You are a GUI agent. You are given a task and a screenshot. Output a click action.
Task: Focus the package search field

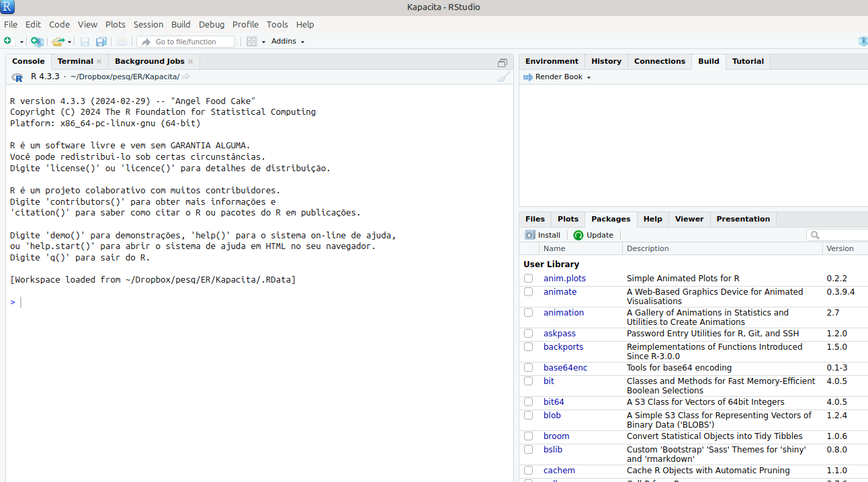[837, 235]
